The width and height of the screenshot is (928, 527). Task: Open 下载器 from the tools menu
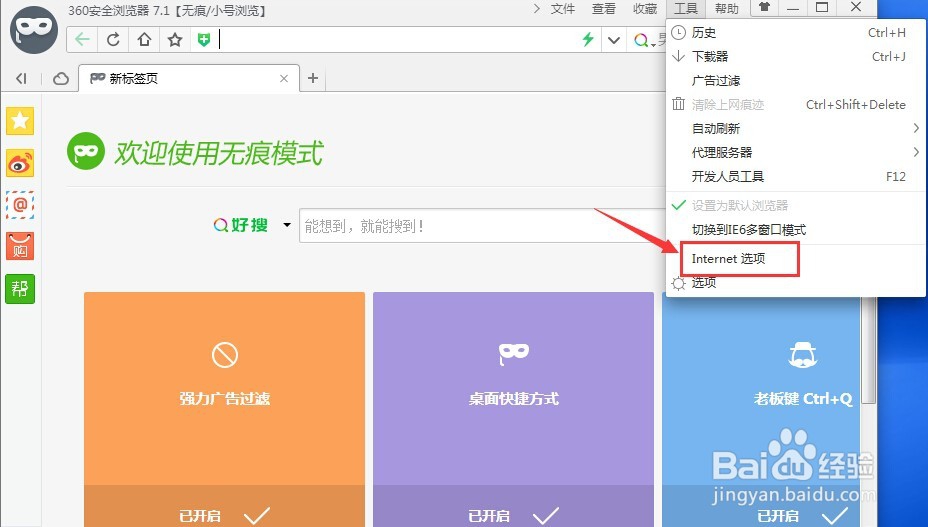click(x=795, y=56)
